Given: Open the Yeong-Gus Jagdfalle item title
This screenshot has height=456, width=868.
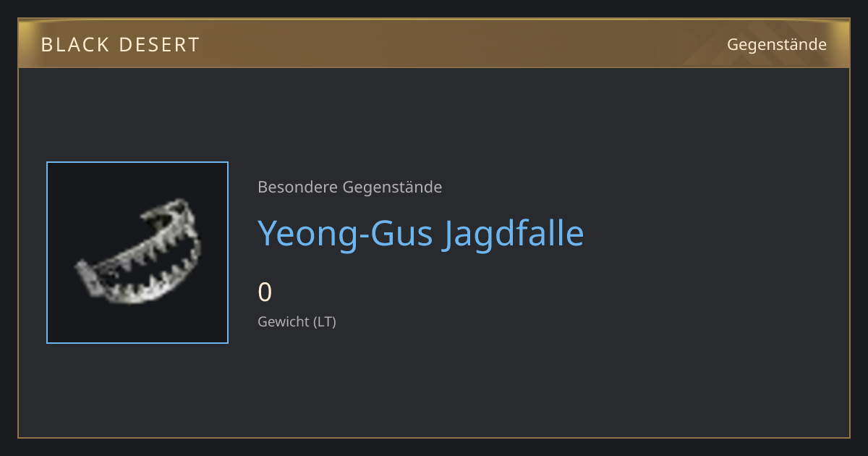Looking at the screenshot, I should [x=421, y=233].
